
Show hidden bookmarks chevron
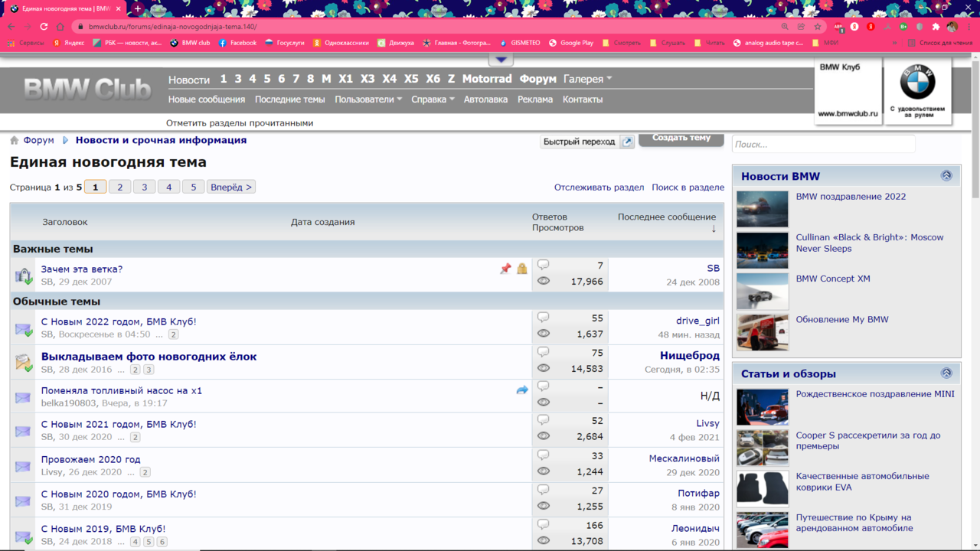click(x=894, y=43)
